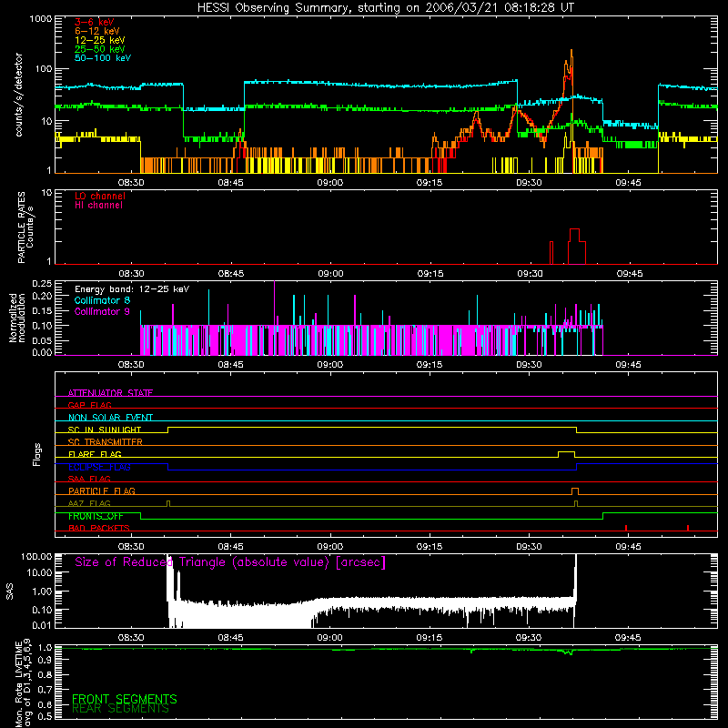Image resolution: width=728 pixels, height=728 pixels.
Task: Click the '0.25' tick on modulation axis
Action: click(x=42, y=283)
